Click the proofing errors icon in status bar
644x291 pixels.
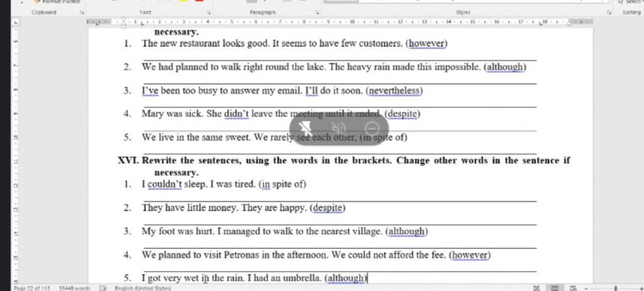tap(103, 288)
